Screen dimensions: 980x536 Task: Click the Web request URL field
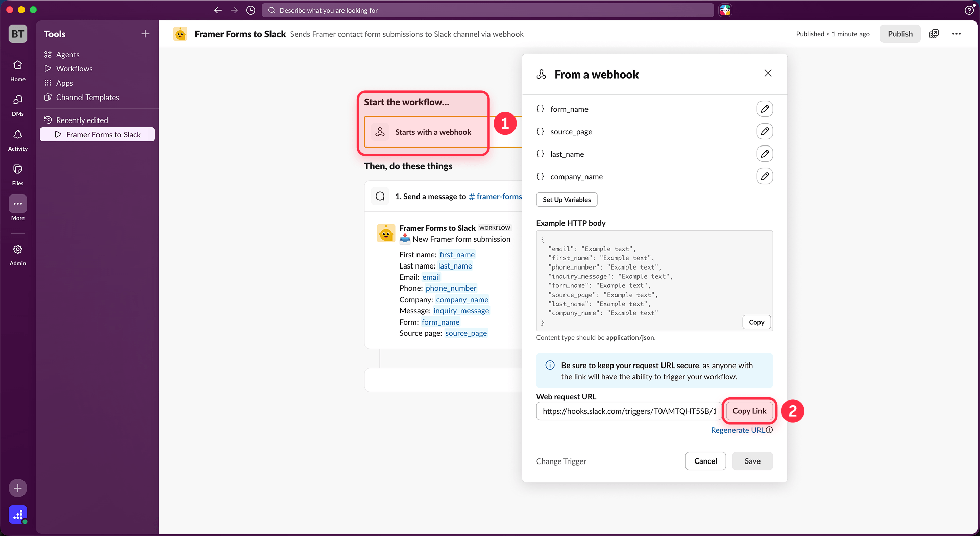[x=629, y=411]
